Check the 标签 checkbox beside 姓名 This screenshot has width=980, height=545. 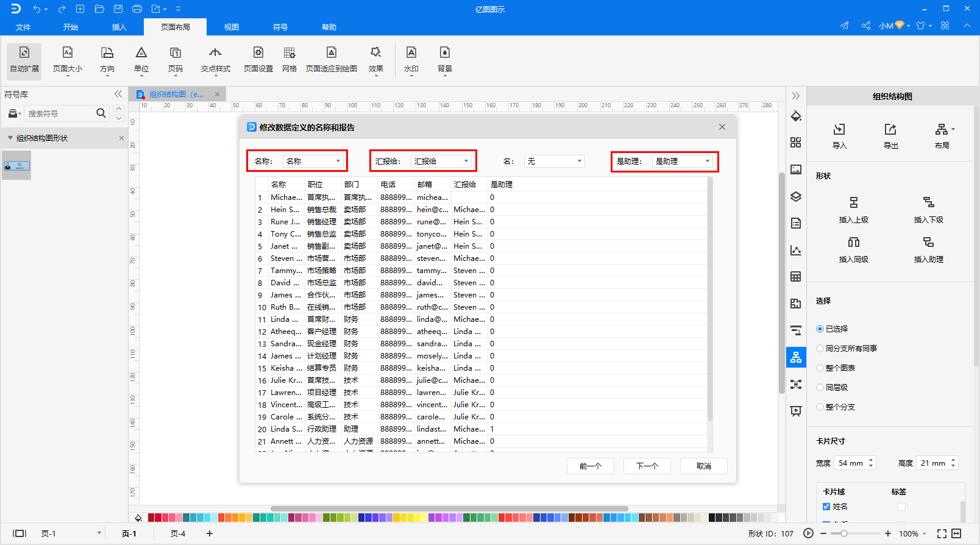pyautogui.click(x=901, y=507)
